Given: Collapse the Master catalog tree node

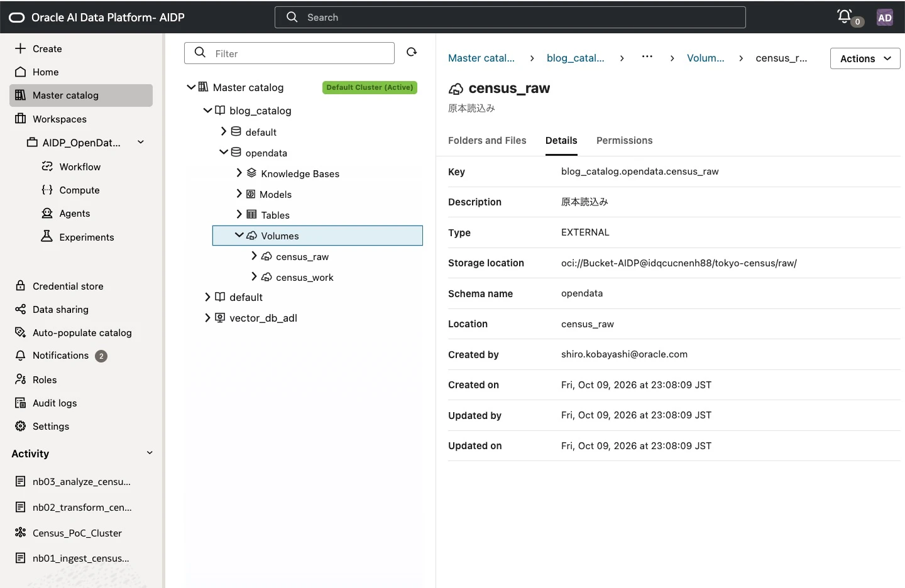Looking at the screenshot, I should pos(191,87).
